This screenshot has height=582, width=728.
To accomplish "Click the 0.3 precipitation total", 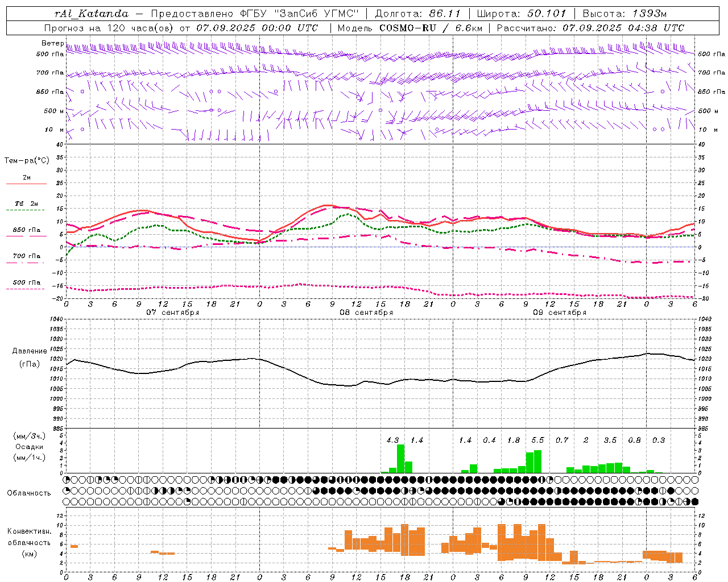I will coord(659,440).
